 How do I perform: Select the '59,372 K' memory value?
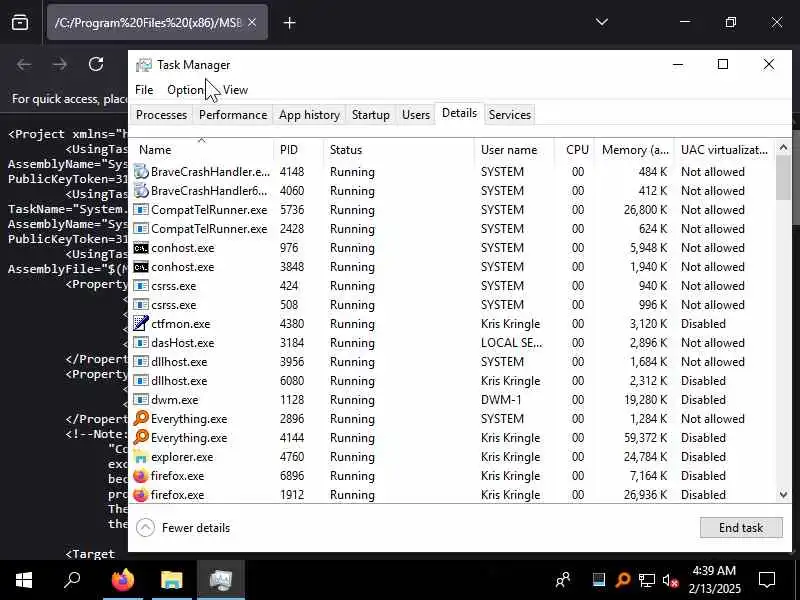[645, 438]
